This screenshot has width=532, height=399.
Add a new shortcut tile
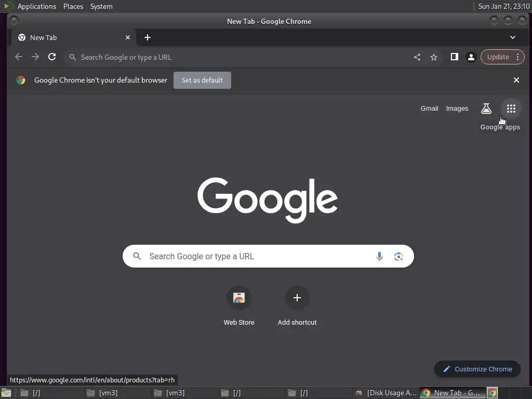(x=297, y=305)
